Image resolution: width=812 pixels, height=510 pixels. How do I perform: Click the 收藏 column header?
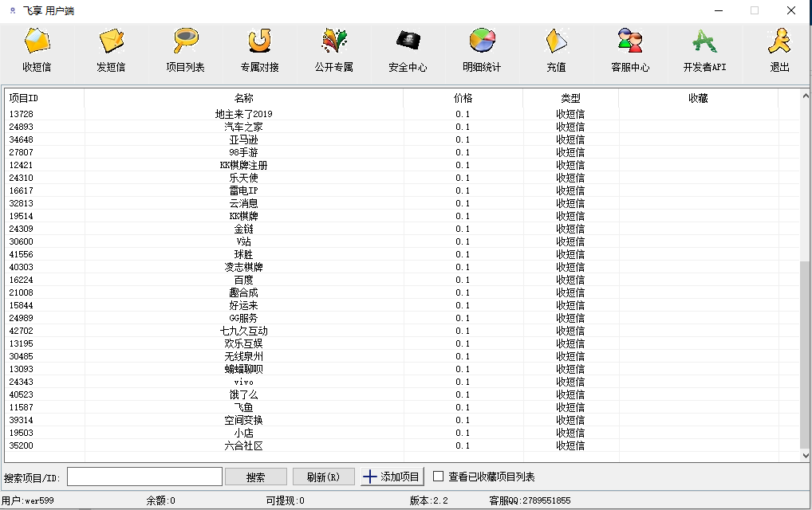pyautogui.click(x=698, y=98)
